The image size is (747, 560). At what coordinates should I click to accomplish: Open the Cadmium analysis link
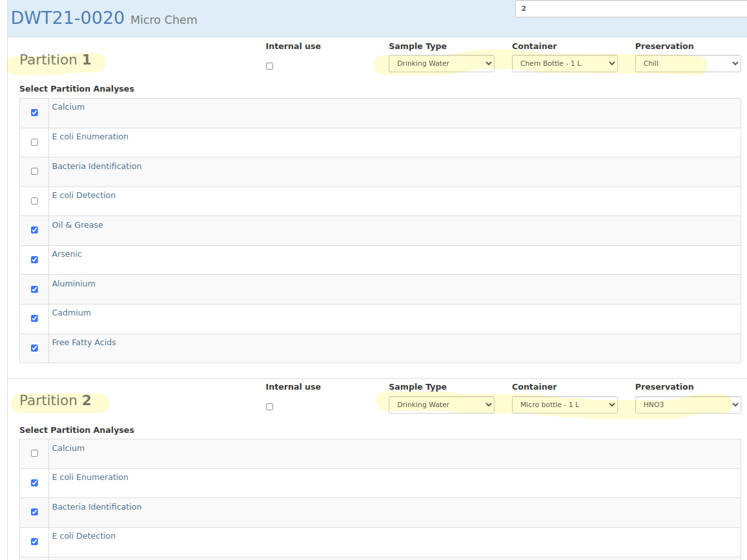[71, 312]
